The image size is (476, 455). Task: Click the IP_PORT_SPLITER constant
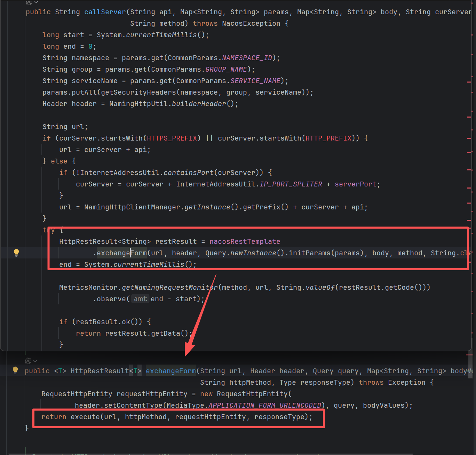point(291,184)
